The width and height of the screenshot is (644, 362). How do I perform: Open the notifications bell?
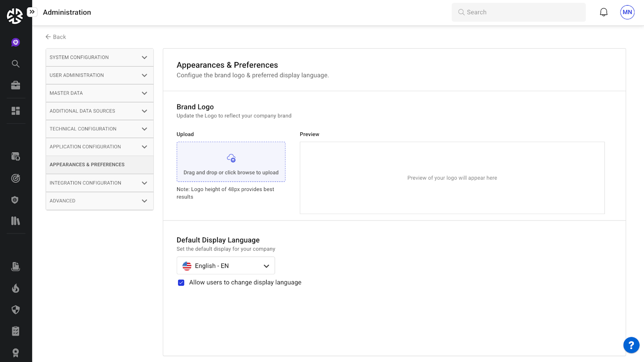coord(603,12)
